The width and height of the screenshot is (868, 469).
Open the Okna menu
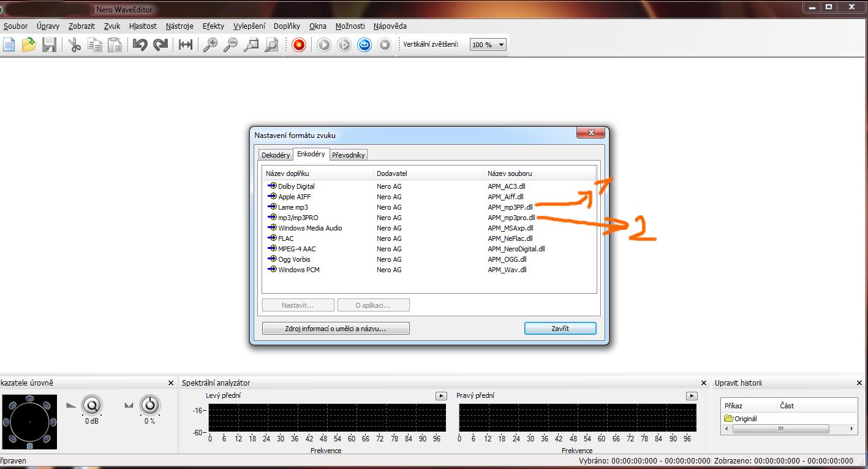pyautogui.click(x=318, y=26)
